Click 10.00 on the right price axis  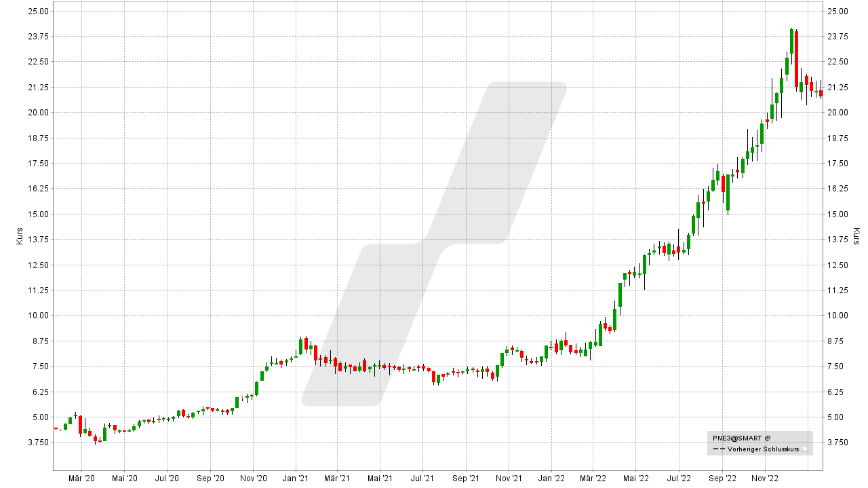tap(837, 315)
